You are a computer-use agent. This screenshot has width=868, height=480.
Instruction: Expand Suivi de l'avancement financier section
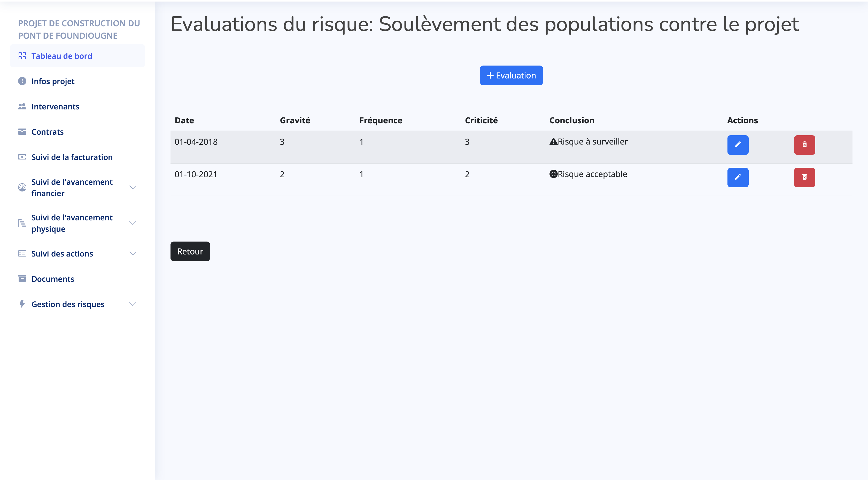coord(133,187)
